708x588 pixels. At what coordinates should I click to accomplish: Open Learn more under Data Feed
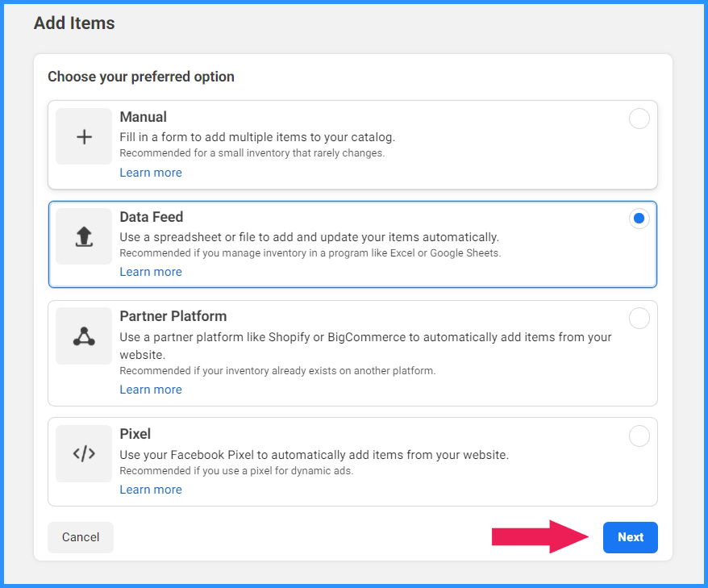[x=151, y=272]
